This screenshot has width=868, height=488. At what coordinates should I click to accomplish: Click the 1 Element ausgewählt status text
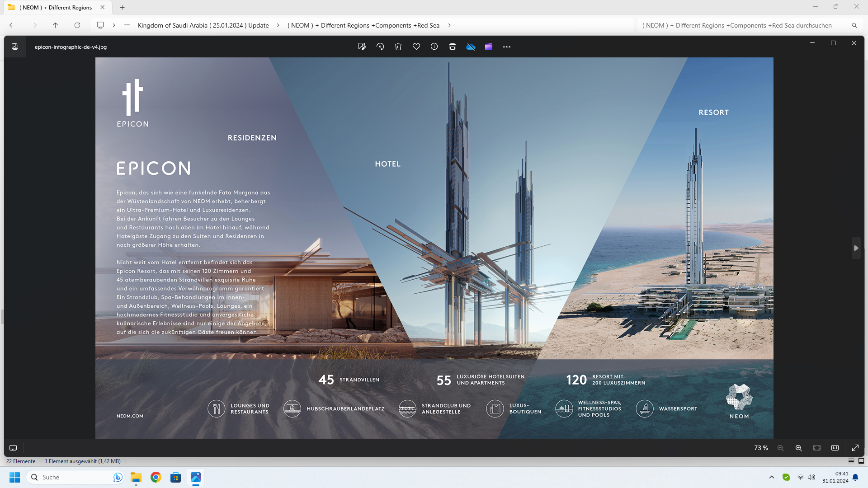(83, 461)
